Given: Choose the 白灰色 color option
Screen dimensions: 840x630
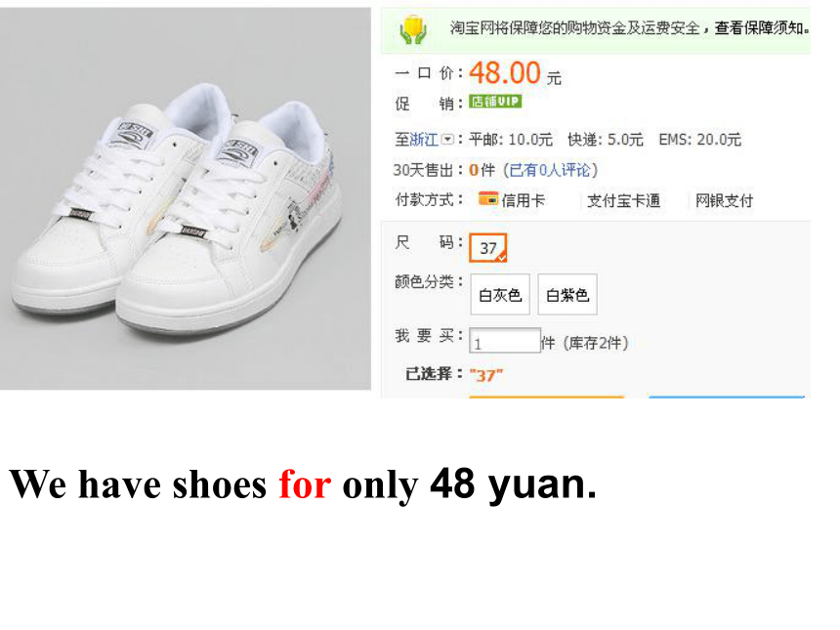Looking at the screenshot, I should [500, 295].
